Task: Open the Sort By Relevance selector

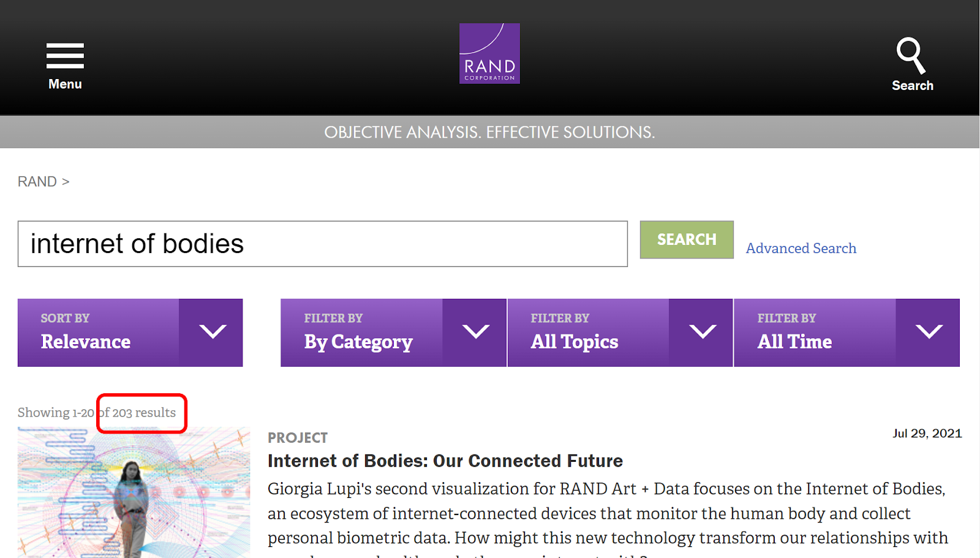Action: point(98,333)
